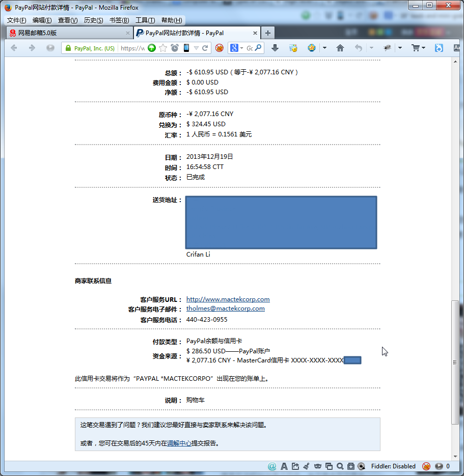Click the scrollbar down arrow

click(x=455, y=456)
